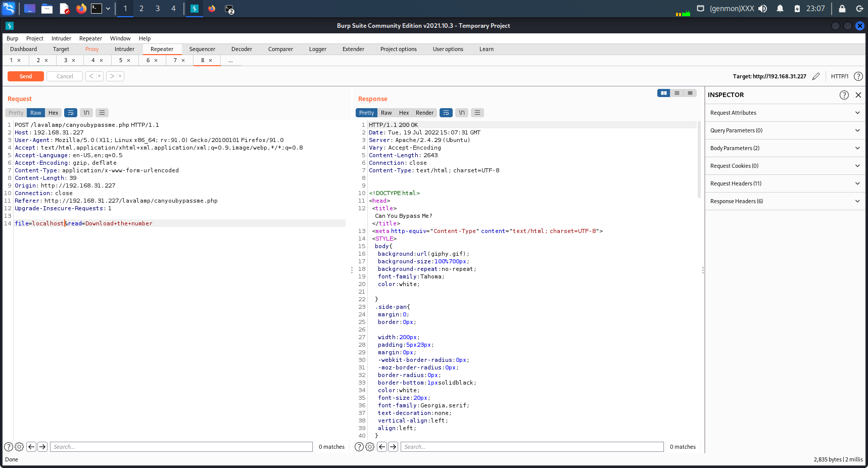This screenshot has width=868, height=468.
Task: Switch to workspace 2
Action: click(141, 9)
